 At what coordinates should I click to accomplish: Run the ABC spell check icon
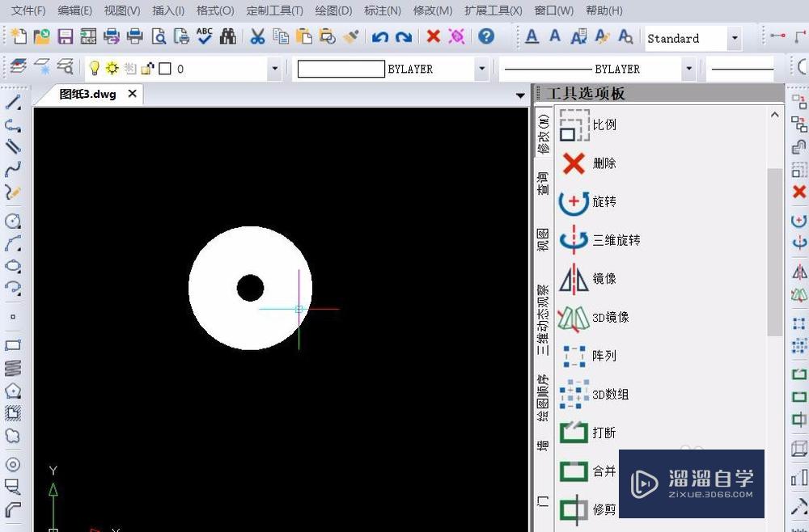pos(205,36)
